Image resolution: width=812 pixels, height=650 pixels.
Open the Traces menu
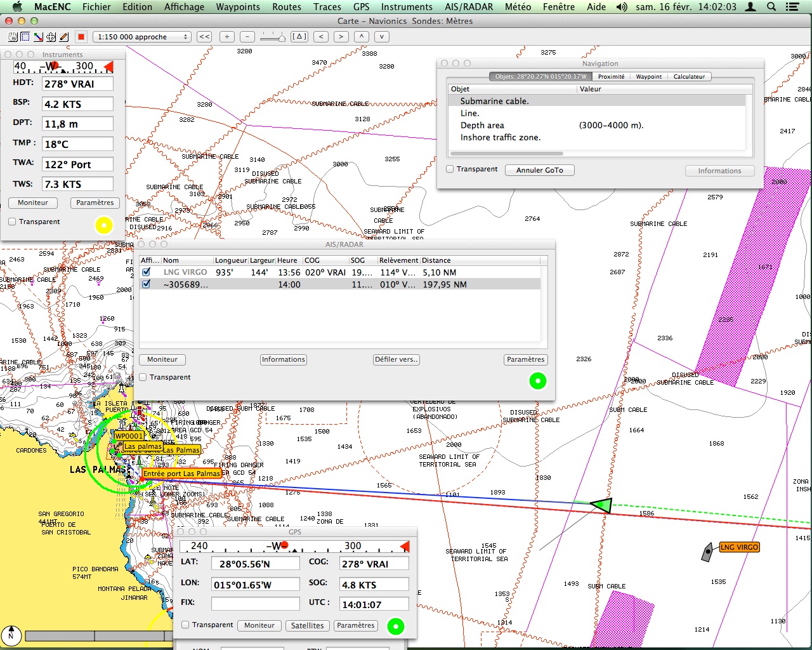tap(327, 7)
